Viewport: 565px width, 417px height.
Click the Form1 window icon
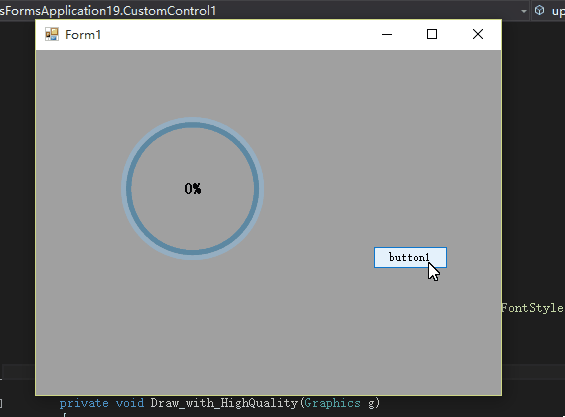click(52, 35)
